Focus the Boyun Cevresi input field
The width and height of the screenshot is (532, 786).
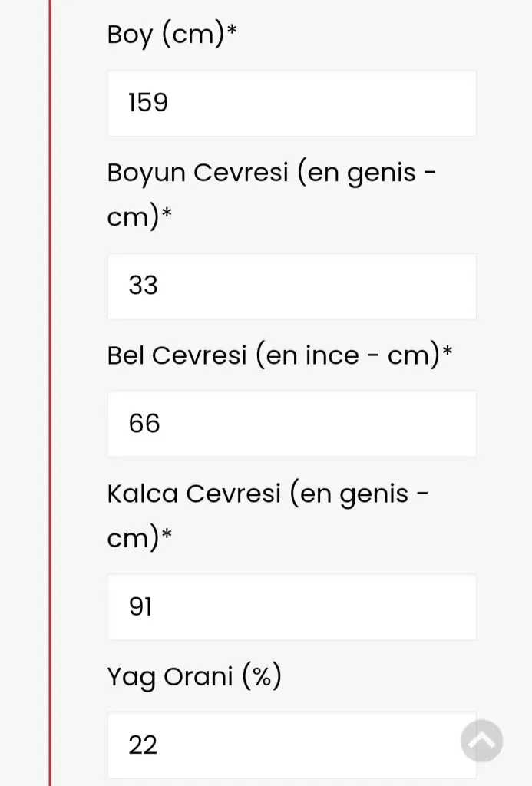click(x=292, y=286)
